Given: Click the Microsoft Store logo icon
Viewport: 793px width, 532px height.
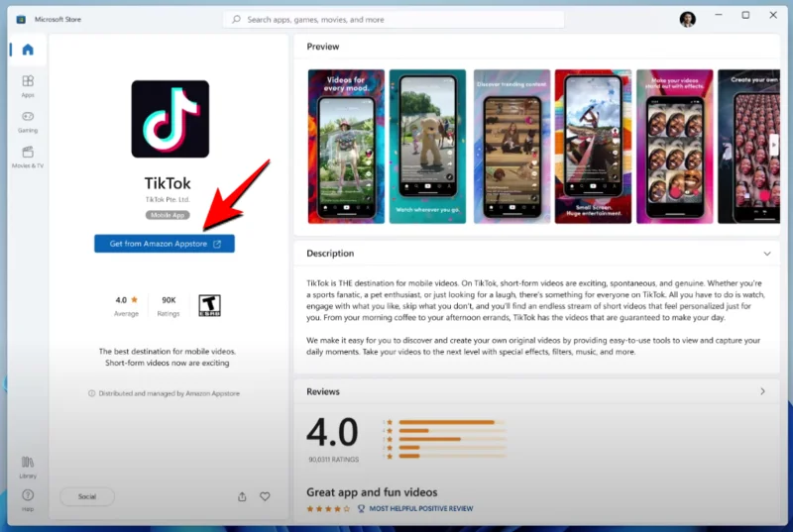Looking at the screenshot, I should click(x=21, y=19).
